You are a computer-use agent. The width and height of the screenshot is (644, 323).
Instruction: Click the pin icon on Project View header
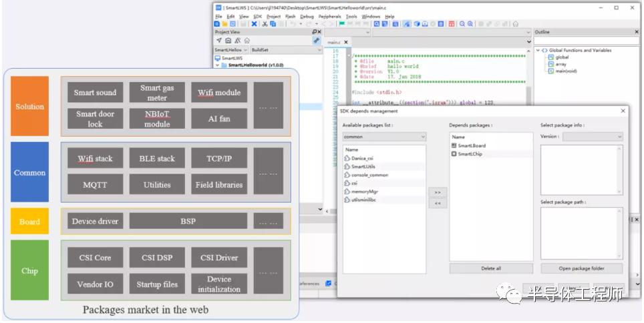click(314, 31)
